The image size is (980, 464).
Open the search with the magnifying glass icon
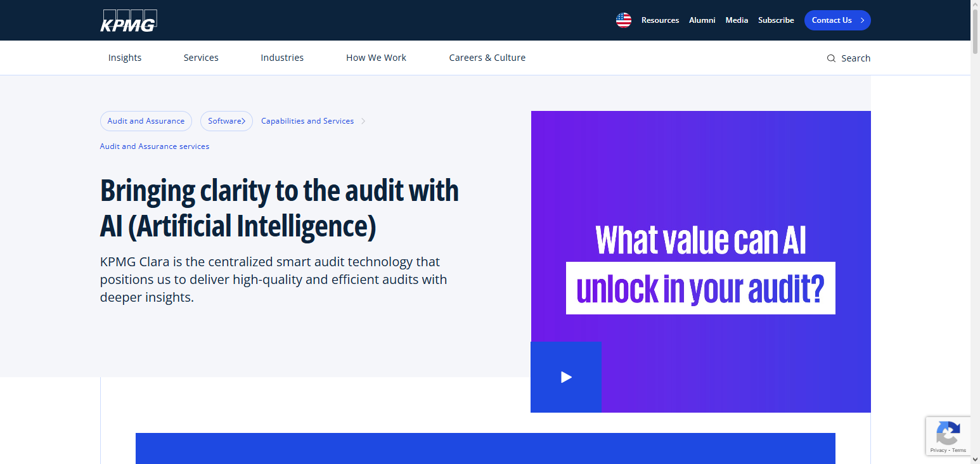pos(831,58)
